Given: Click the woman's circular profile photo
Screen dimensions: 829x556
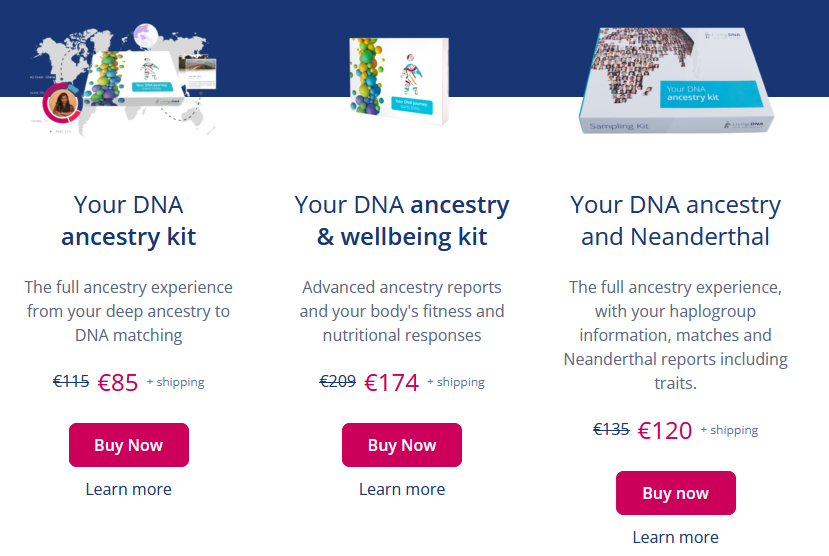Looking at the screenshot, I should [x=63, y=103].
